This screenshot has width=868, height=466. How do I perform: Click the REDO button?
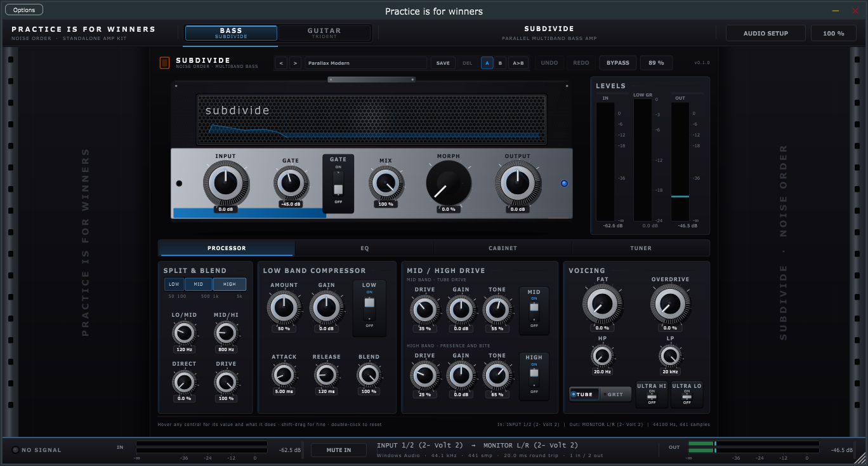coord(581,63)
